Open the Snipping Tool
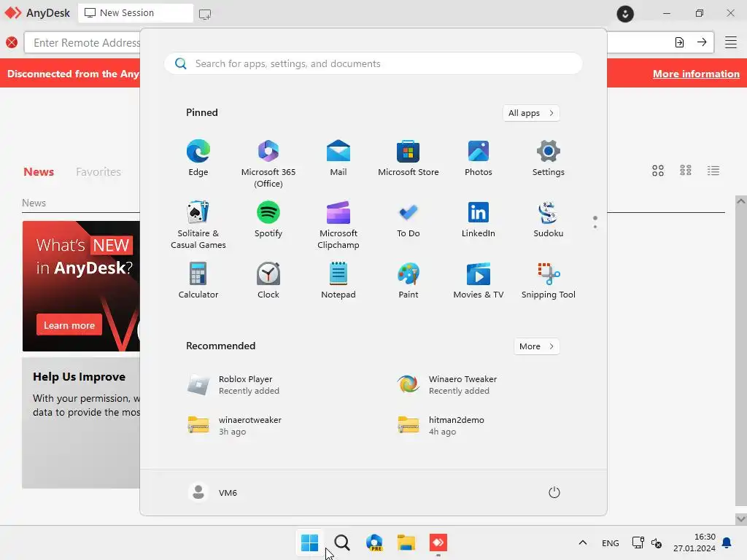The image size is (747, 560). 549,281
